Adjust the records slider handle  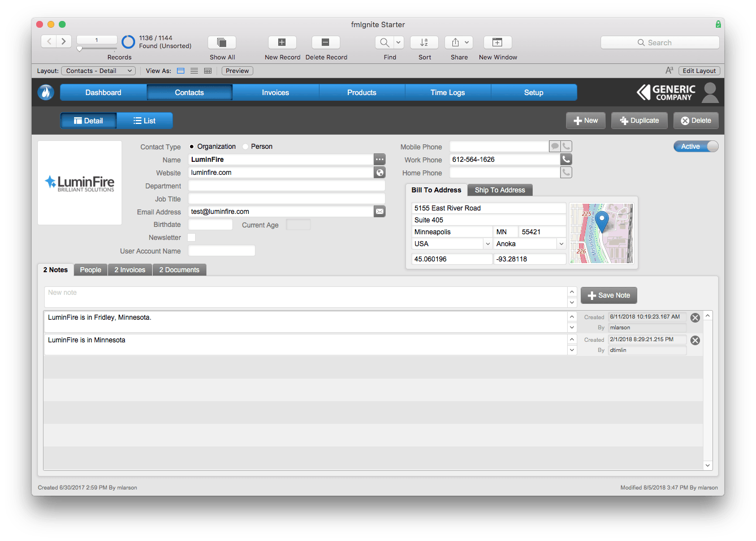pyautogui.click(x=79, y=49)
